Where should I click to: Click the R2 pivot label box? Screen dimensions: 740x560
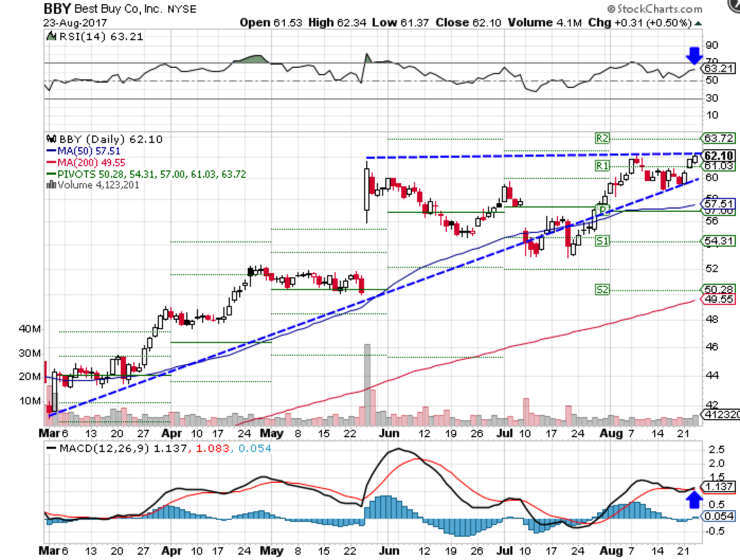[x=602, y=138]
